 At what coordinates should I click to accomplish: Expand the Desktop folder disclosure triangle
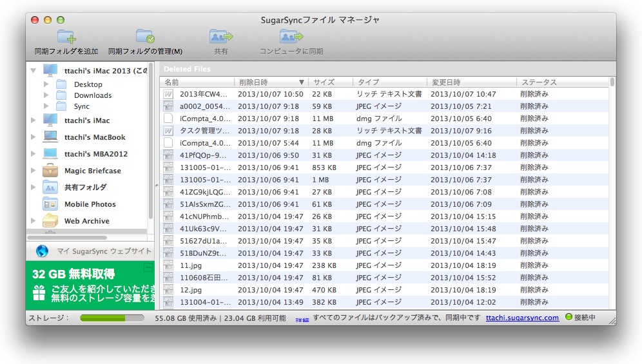tap(46, 84)
